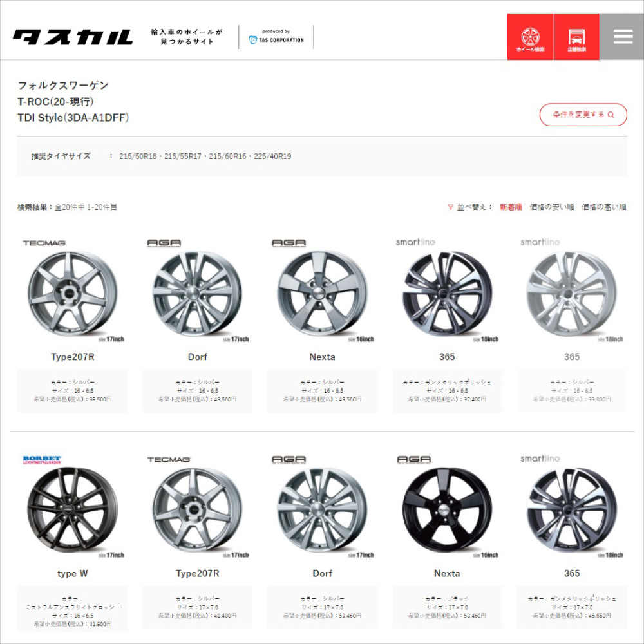Image resolution: width=644 pixels, height=644 pixels.
Task: Sort results by 価格の安い順
Action: [552, 207]
